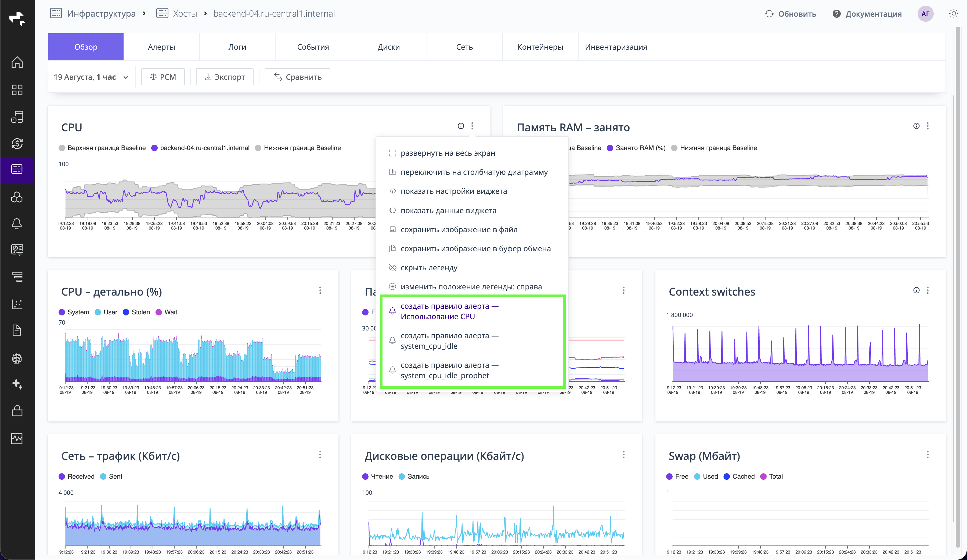This screenshot has height=560, width=967.
Task: Click the sparkles icon in the sidebar
Action: (x=17, y=384)
